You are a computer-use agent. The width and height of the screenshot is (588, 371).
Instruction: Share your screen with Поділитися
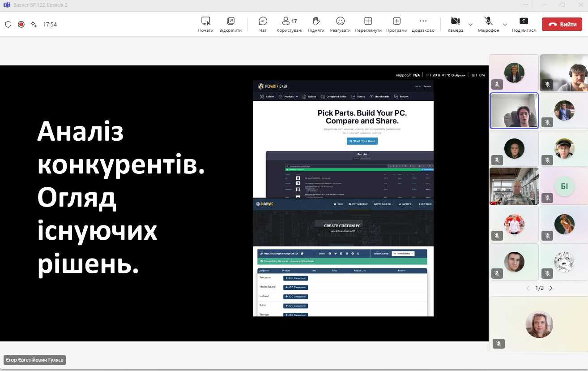point(524,24)
